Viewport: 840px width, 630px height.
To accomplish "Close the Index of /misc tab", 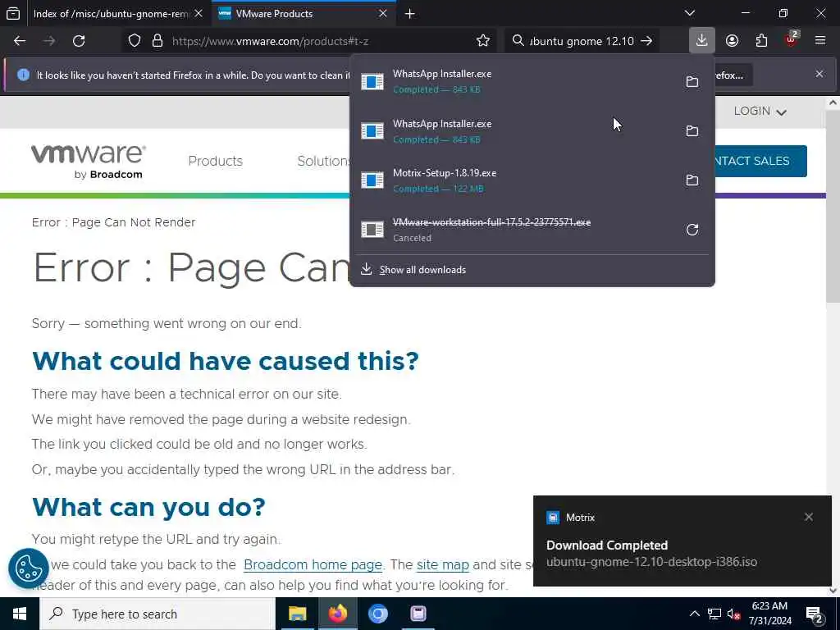I will (x=199, y=13).
